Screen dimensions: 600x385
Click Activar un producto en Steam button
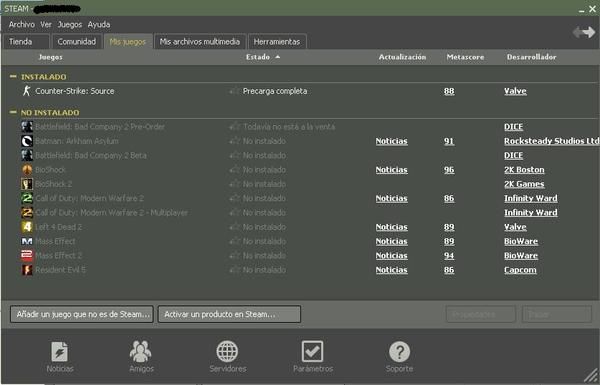(229, 314)
